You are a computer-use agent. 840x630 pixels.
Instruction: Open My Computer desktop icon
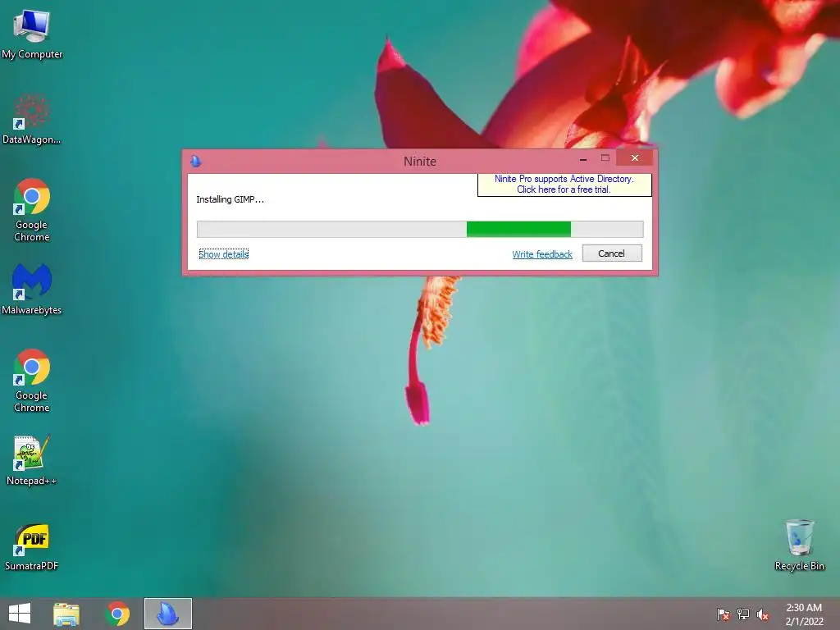(x=32, y=34)
